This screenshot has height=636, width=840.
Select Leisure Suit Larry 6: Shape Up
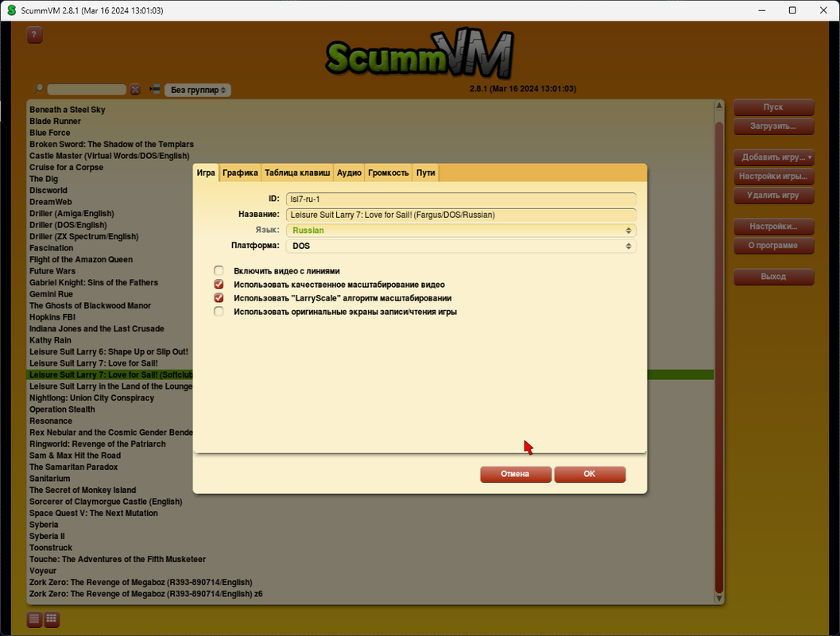pyautogui.click(x=109, y=352)
